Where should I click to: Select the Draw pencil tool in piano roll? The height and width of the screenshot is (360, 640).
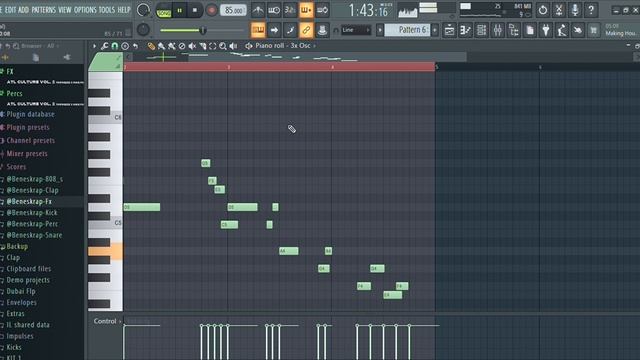coord(151,46)
